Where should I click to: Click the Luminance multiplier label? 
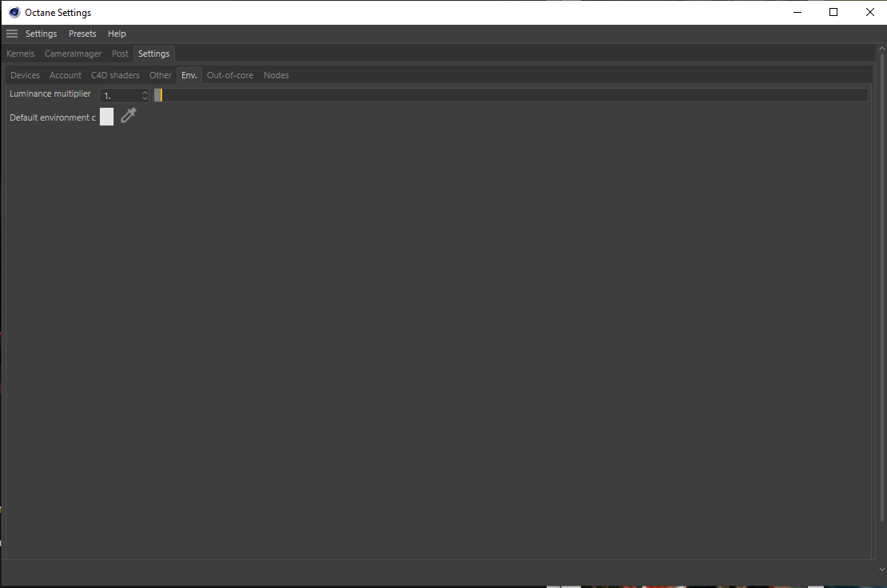coord(50,93)
